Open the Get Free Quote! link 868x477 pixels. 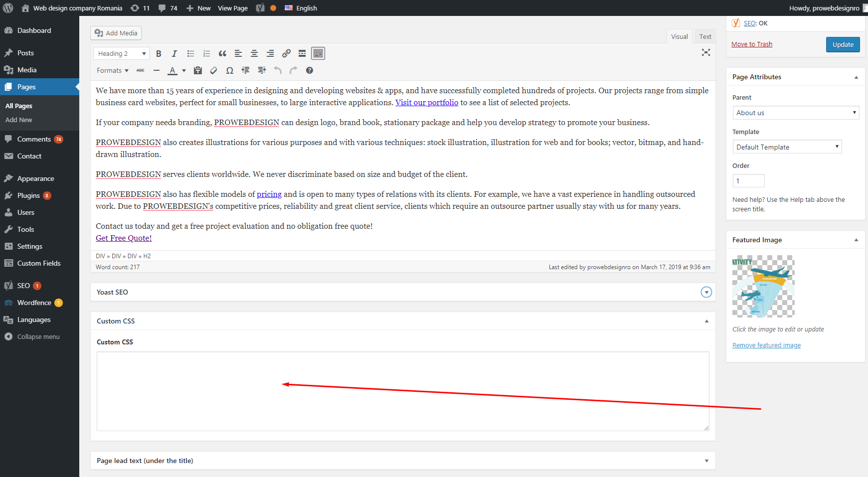(x=124, y=238)
